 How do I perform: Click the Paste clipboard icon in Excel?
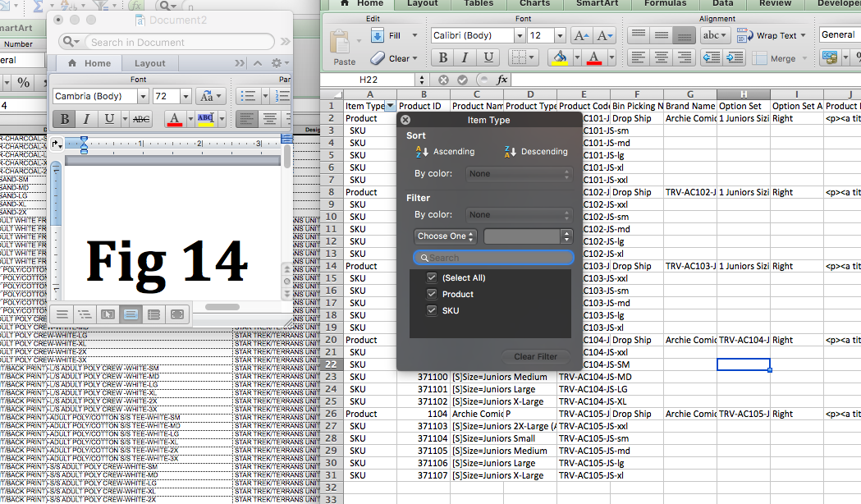[340, 43]
